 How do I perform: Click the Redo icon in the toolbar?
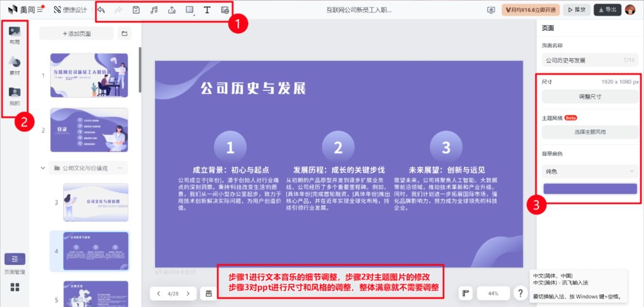[x=119, y=9]
